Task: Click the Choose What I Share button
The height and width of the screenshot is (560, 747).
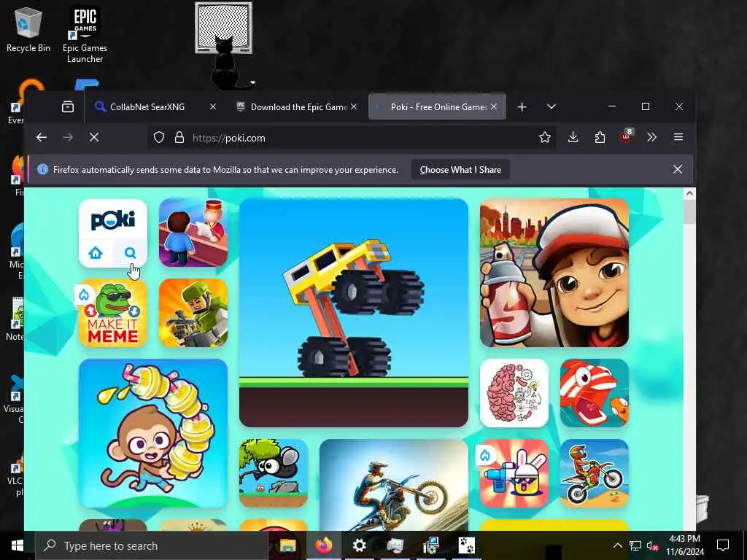Action: click(x=460, y=169)
